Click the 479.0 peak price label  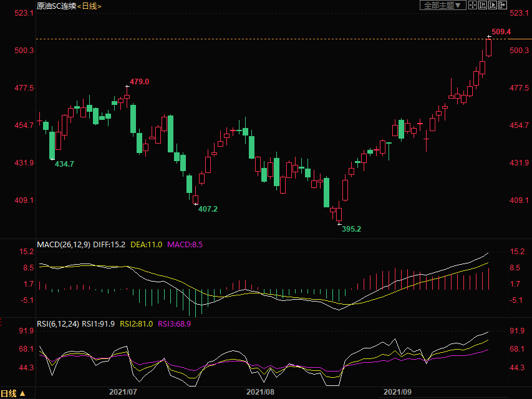pyautogui.click(x=139, y=82)
